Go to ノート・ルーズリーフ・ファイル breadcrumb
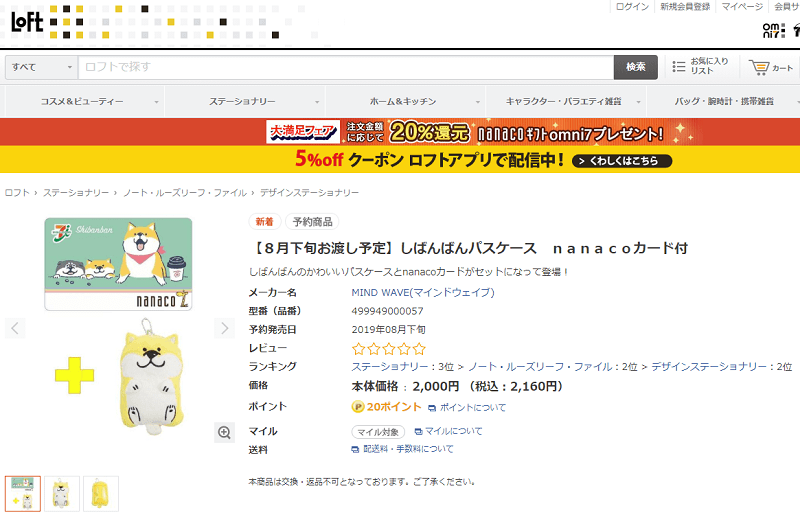The image size is (800, 528). click(x=185, y=193)
